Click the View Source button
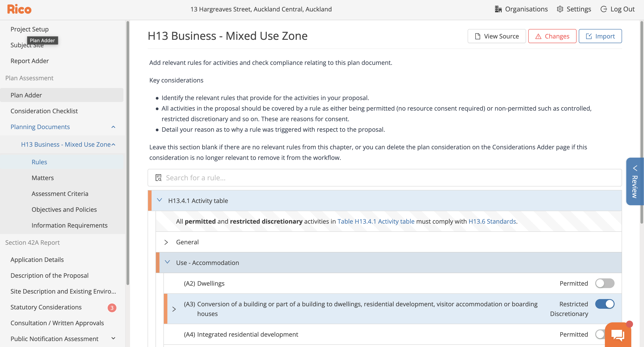The height and width of the screenshot is (347, 644). pos(497,36)
